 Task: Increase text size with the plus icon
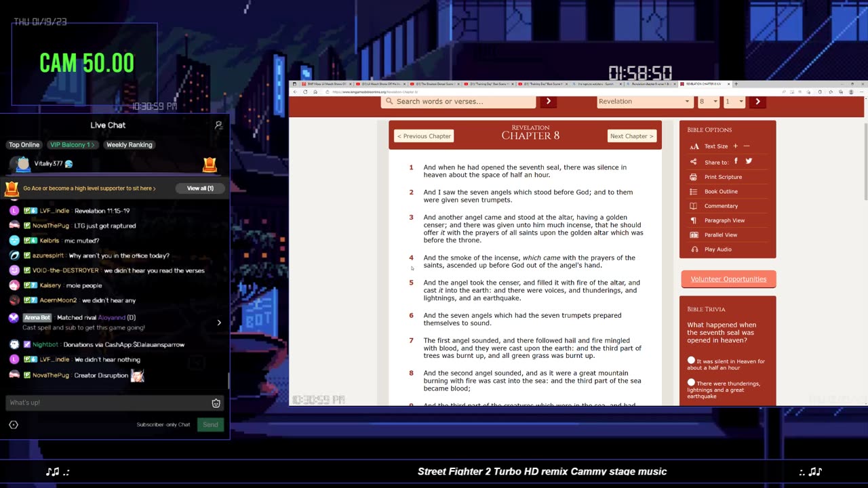tap(735, 146)
